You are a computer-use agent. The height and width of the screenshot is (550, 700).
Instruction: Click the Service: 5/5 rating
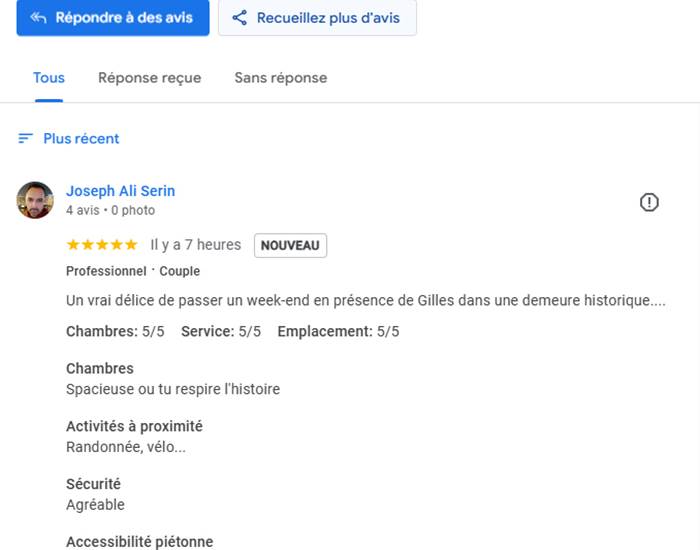tap(221, 331)
